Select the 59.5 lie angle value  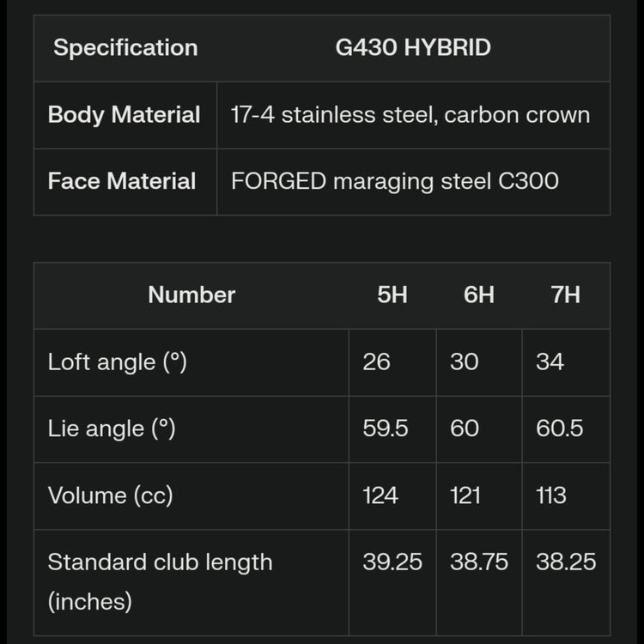[x=386, y=429]
